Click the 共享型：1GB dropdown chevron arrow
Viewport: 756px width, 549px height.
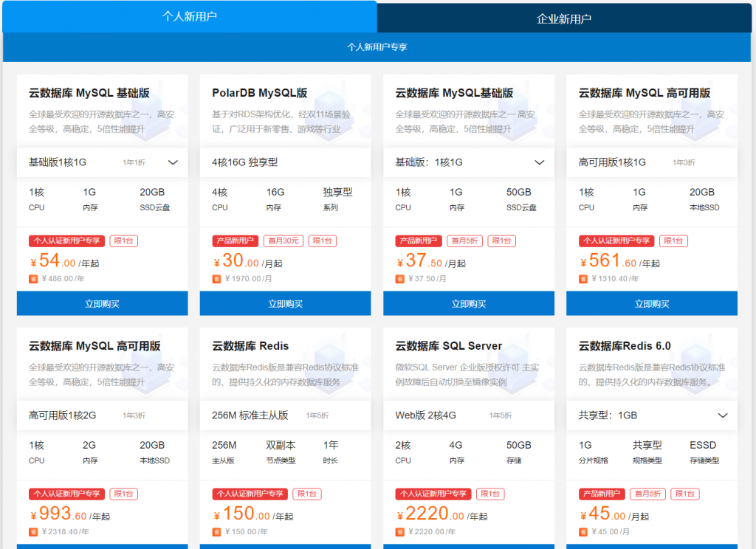click(x=723, y=415)
